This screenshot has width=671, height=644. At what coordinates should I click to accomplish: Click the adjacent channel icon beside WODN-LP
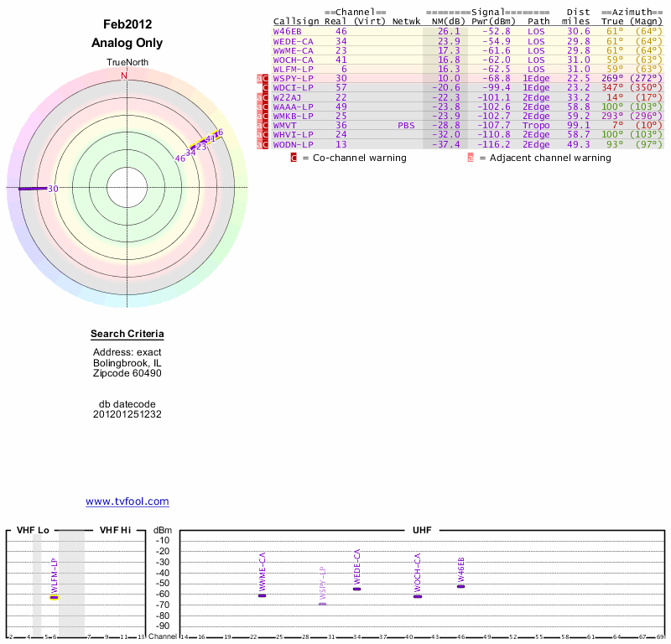[x=259, y=144]
